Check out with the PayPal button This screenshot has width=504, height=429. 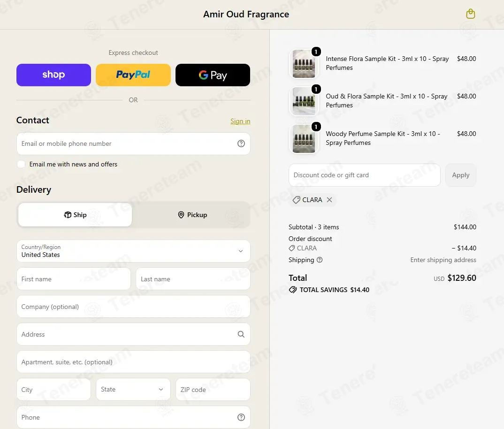point(133,75)
